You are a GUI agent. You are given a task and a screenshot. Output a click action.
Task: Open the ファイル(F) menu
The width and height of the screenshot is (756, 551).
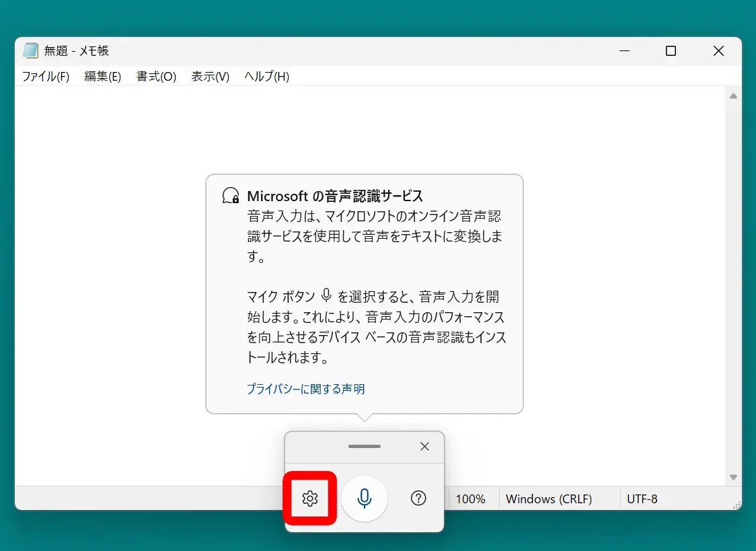(44, 76)
